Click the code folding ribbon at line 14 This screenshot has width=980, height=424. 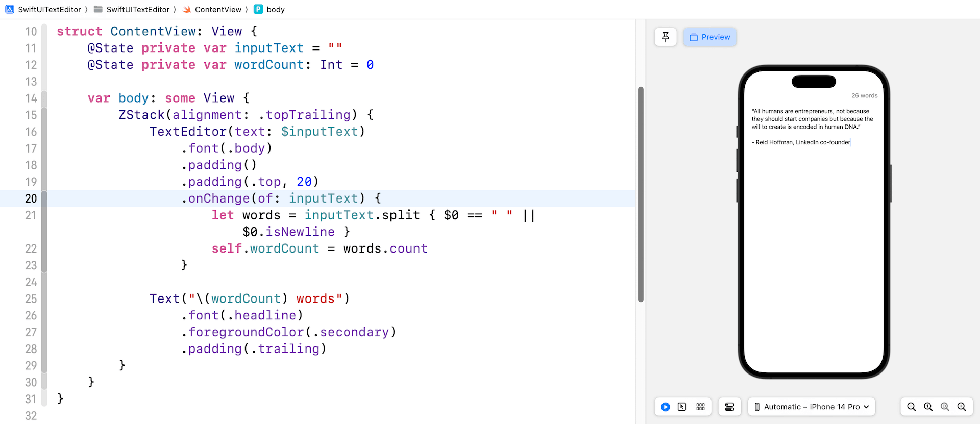(44, 98)
